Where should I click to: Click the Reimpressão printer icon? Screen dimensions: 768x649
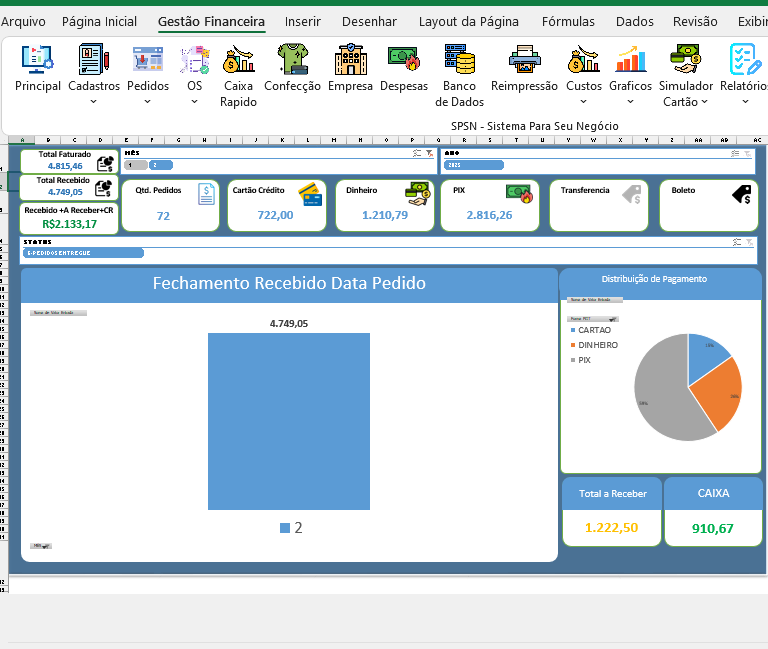click(524, 59)
